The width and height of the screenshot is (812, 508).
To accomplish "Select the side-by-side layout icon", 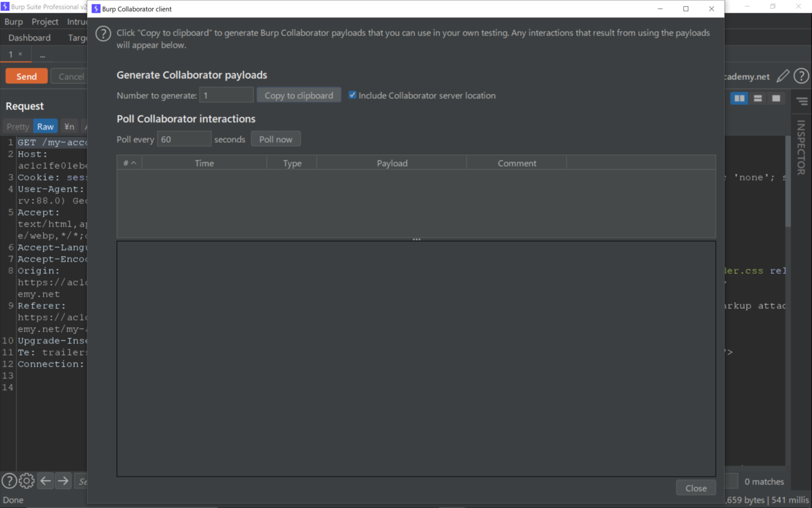I will [x=740, y=99].
